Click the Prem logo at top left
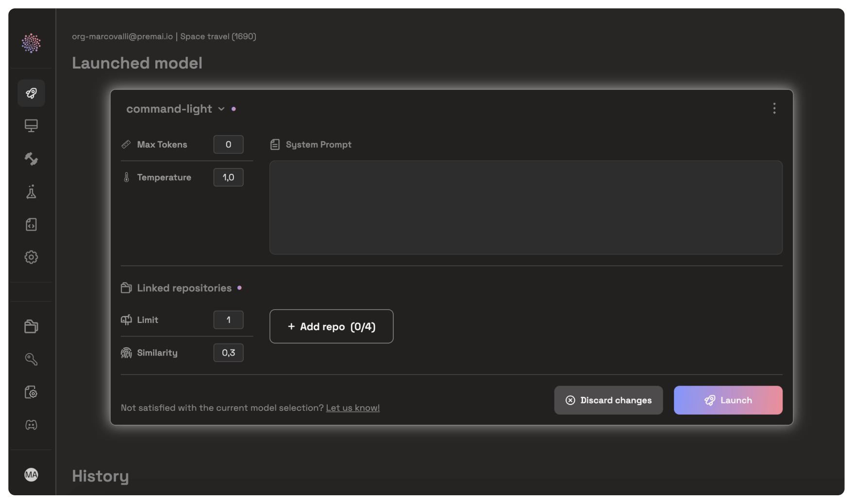The width and height of the screenshot is (853, 504). tap(31, 43)
